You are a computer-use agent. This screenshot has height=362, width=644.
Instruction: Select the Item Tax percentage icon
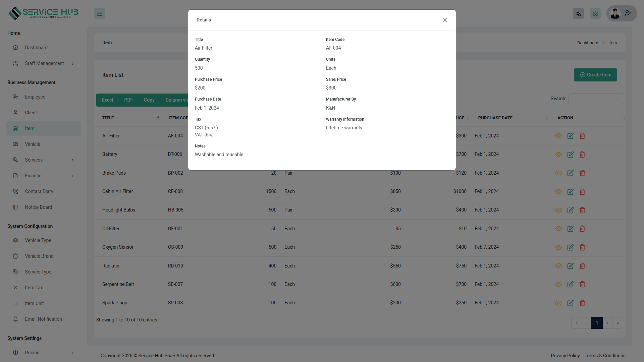coord(15,288)
